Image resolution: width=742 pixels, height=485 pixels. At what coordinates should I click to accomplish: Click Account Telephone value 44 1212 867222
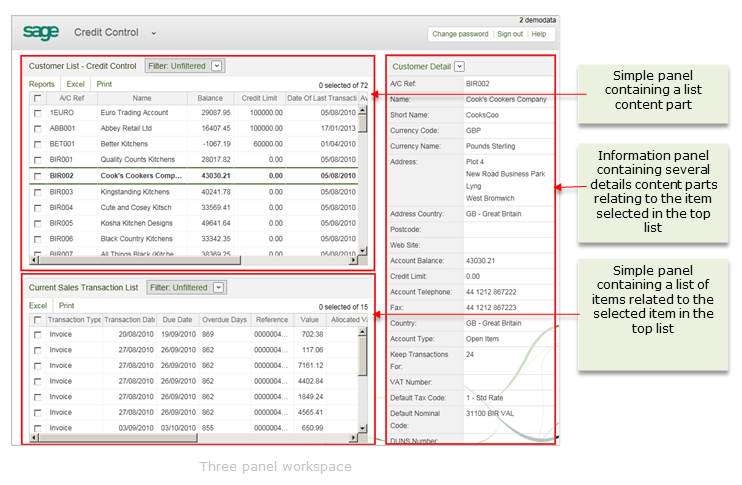point(491,292)
